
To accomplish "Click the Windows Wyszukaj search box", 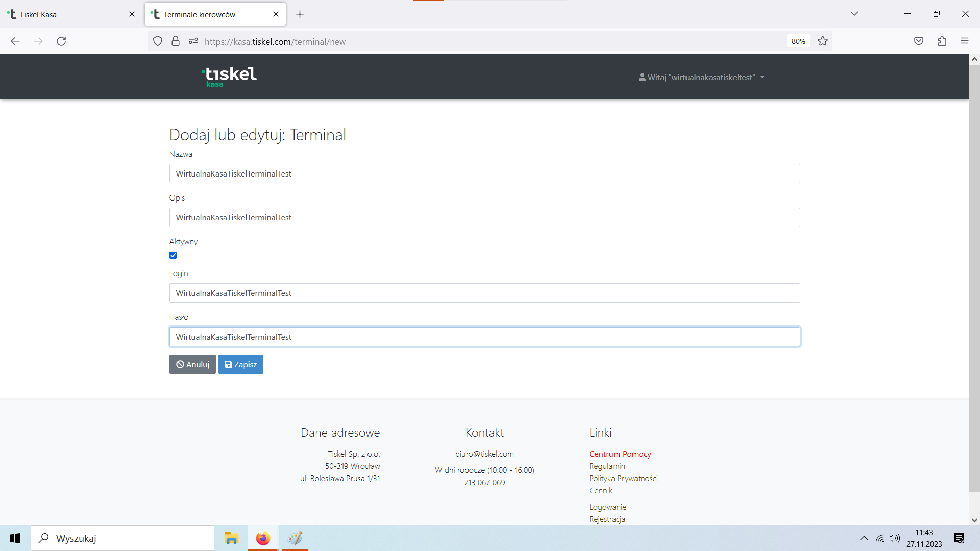I will click(x=122, y=538).
